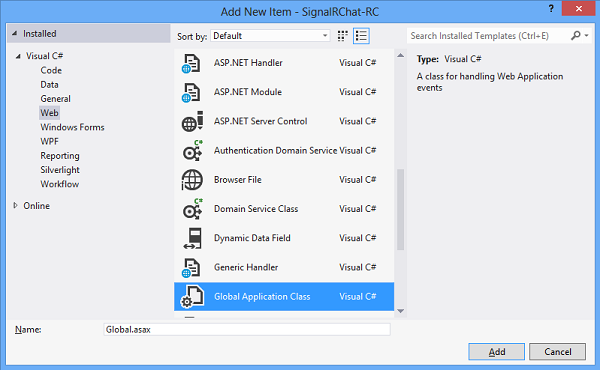Click the Add button

497,352
